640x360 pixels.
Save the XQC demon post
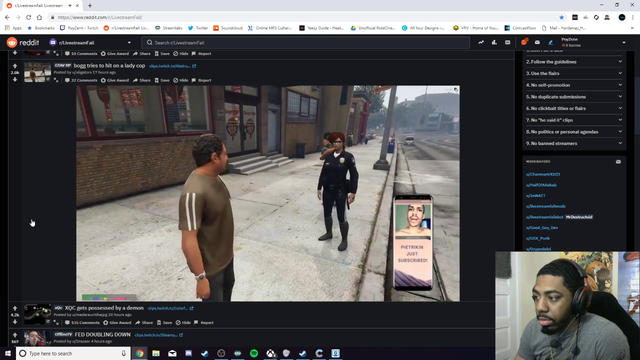[x=164, y=323]
